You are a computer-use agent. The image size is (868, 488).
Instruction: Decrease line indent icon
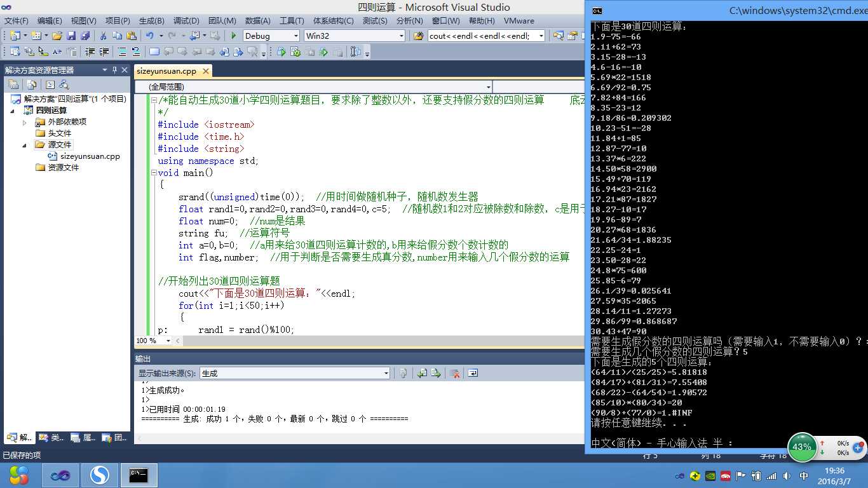click(90, 51)
